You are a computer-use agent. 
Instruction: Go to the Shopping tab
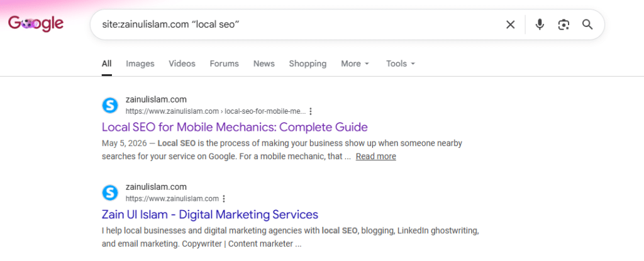pos(308,64)
